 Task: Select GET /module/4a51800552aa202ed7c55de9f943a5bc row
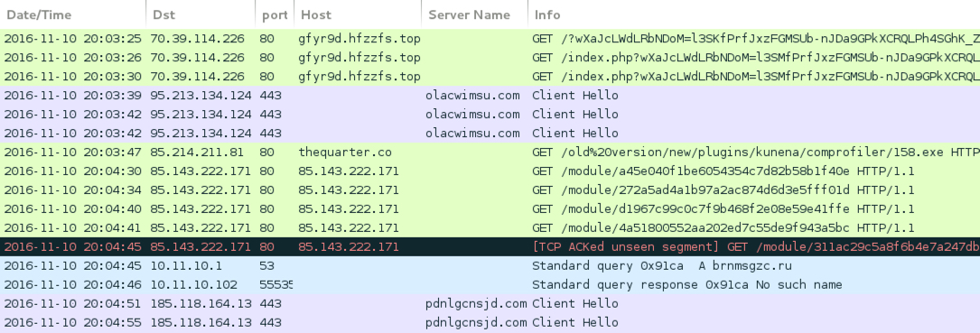pos(490,228)
